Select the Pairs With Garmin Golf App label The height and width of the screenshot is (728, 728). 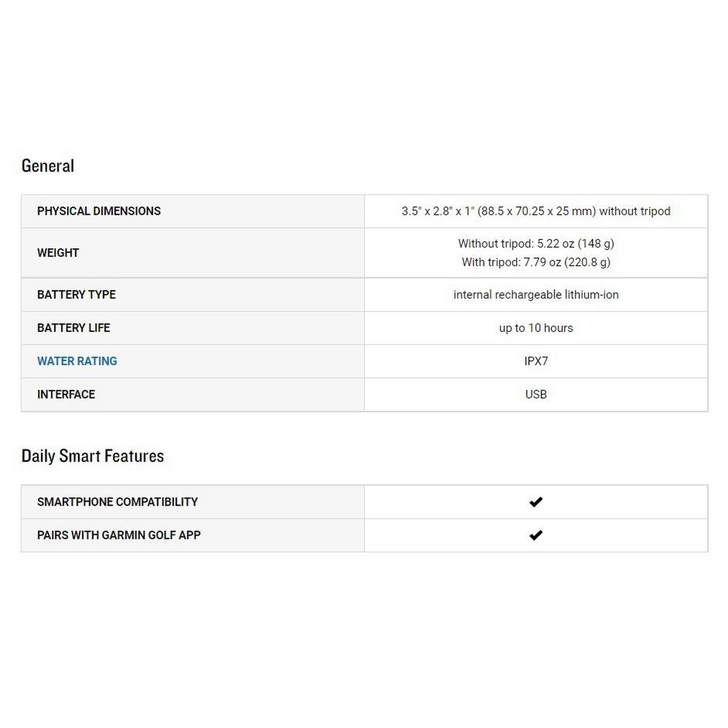click(119, 535)
